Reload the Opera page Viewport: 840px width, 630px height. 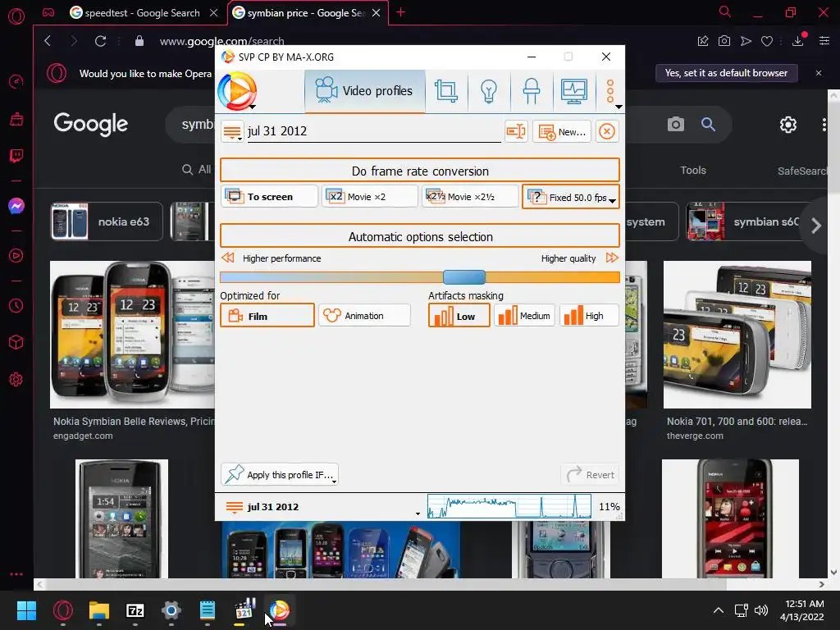(100, 41)
